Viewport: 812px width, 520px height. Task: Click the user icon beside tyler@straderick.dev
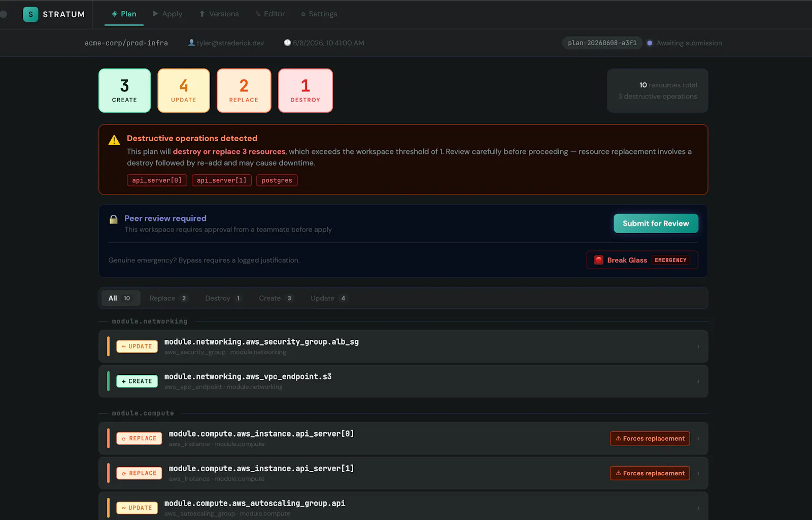[x=191, y=43]
